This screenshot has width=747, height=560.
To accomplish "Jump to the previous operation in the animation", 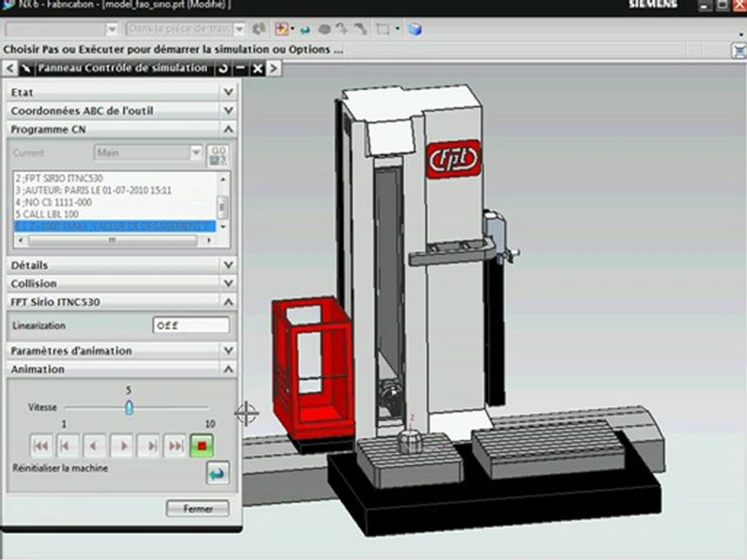I will 67,446.
